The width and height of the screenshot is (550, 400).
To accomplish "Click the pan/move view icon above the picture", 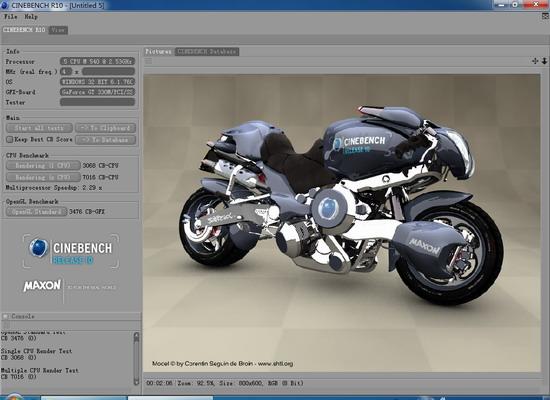I will click(535, 61).
